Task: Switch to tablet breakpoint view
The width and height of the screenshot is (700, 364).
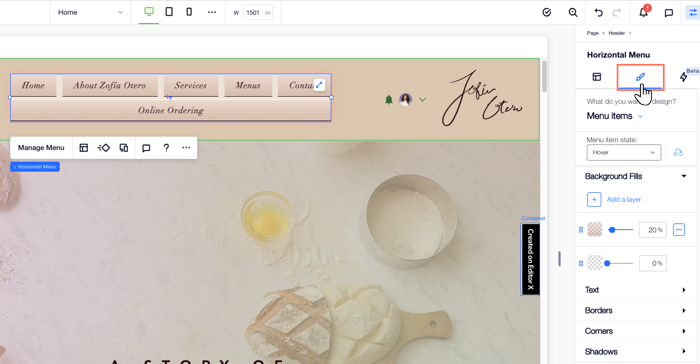Action: click(x=169, y=12)
